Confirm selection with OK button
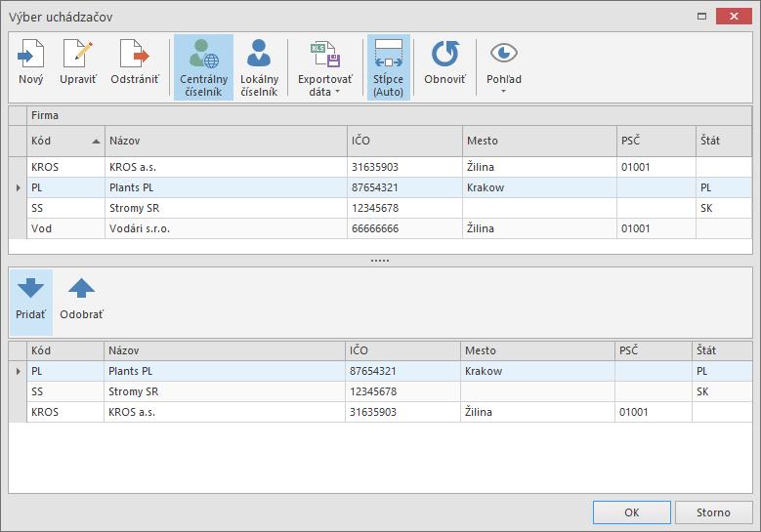 coord(632,512)
